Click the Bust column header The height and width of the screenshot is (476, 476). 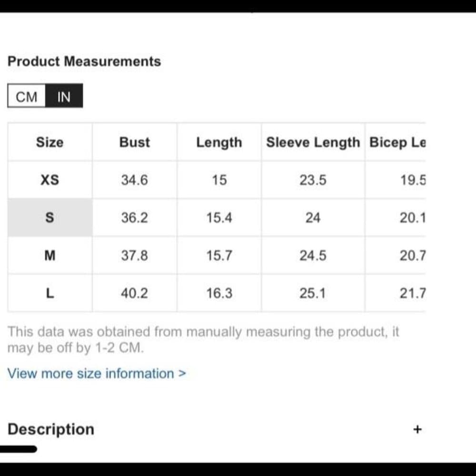pos(135,142)
